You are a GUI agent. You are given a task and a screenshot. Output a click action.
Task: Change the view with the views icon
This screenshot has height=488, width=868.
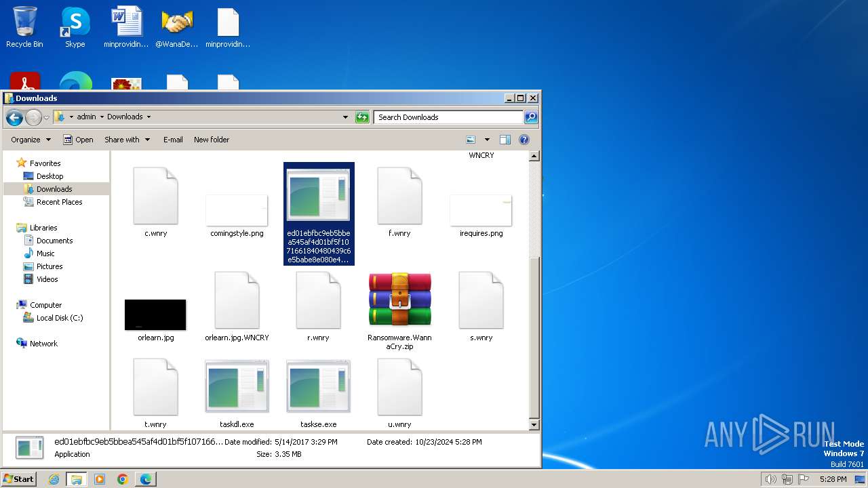click(x=471, y=140)
